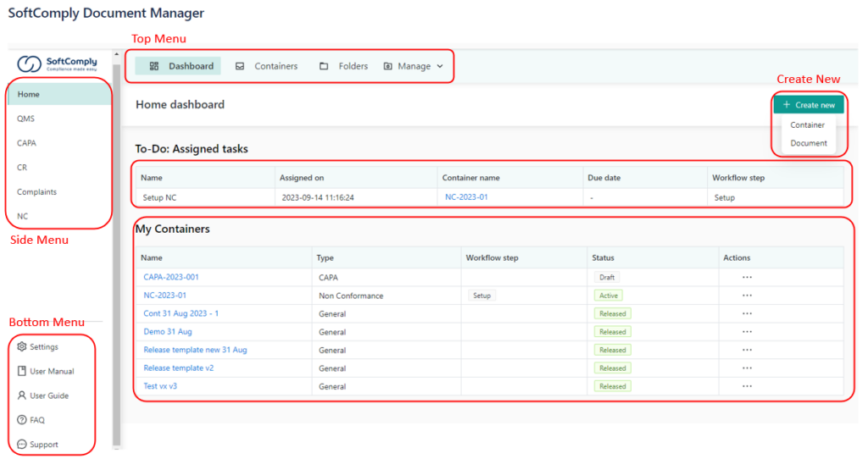The width and height of the screenshot is (868, 459).
Task: Open actions menu for Test vx v3
Action: pos(747,386)
